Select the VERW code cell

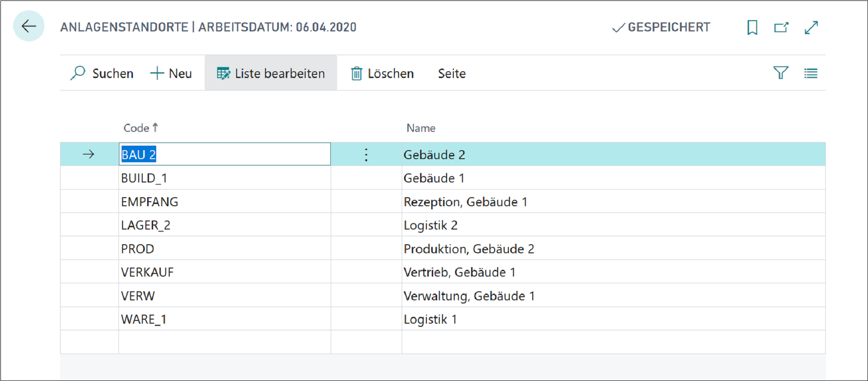[x=225, y=295]
